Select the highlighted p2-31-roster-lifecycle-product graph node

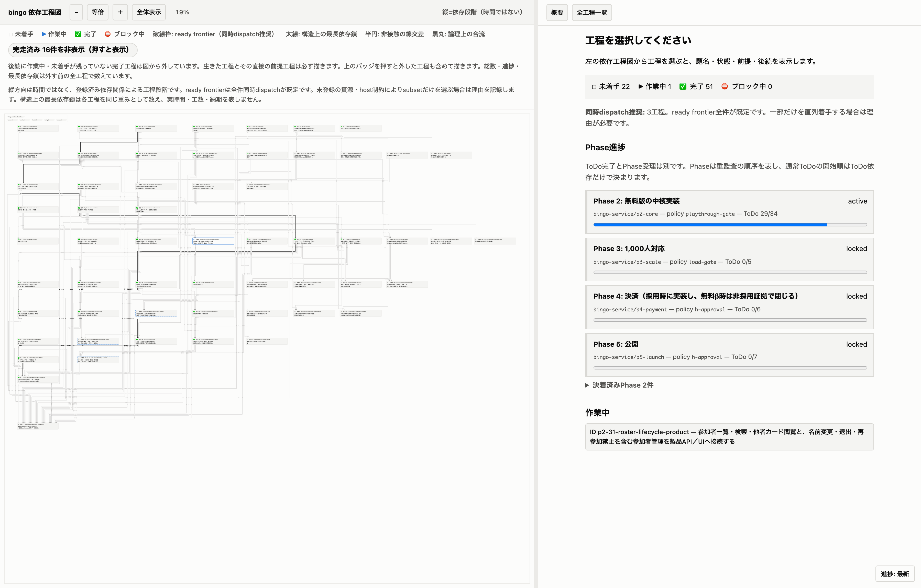click(x=213, y=241)
